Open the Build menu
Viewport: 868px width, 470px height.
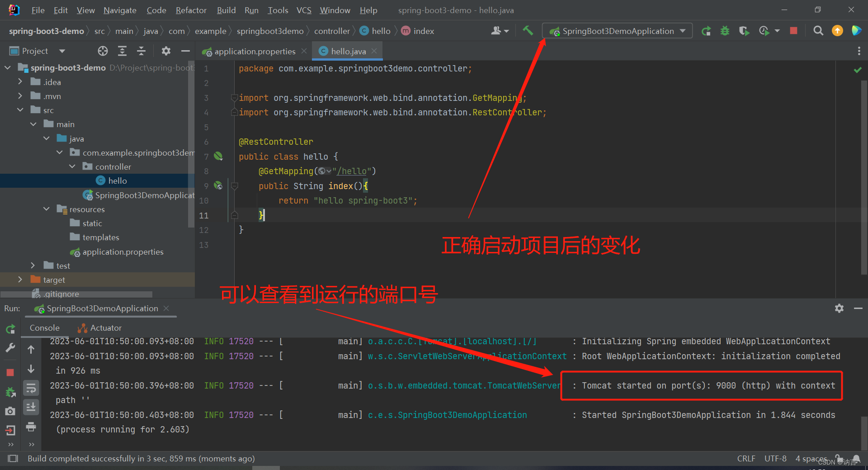(226, 10)
